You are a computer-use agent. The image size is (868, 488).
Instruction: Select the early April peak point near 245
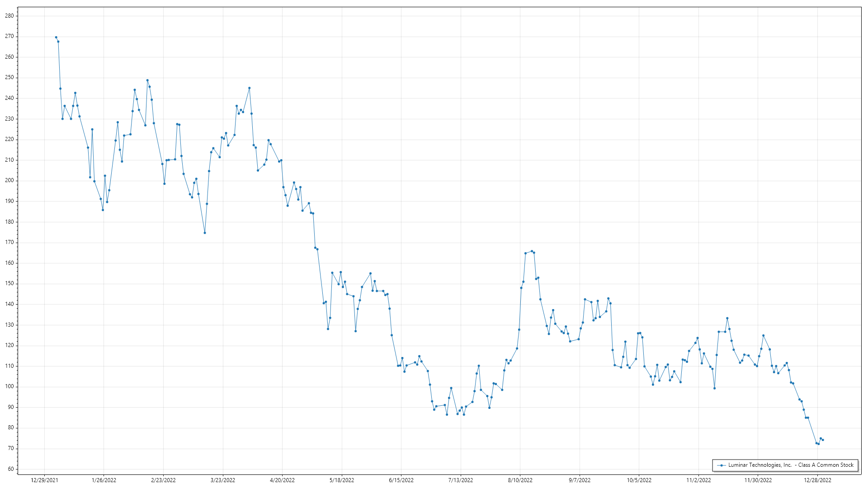[x=250, y=88]
